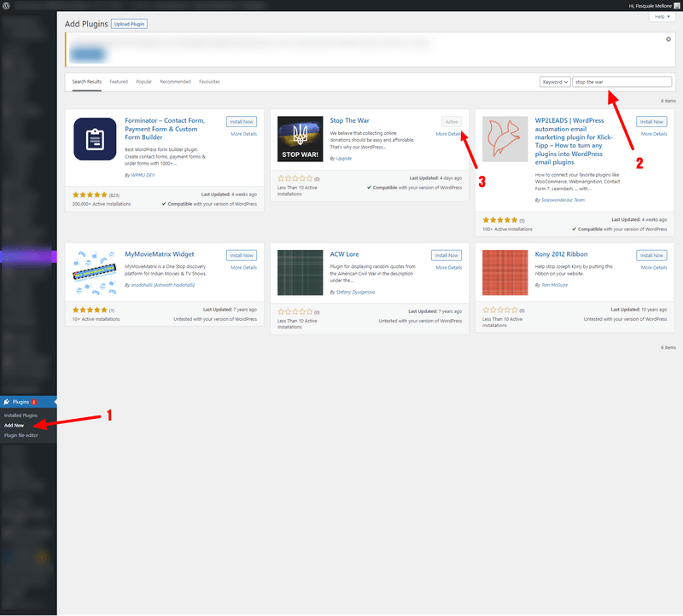This screenshot has height=616, width=683.
Task: Open the Plugins menu plug icon
Action: tap(7, 402)
